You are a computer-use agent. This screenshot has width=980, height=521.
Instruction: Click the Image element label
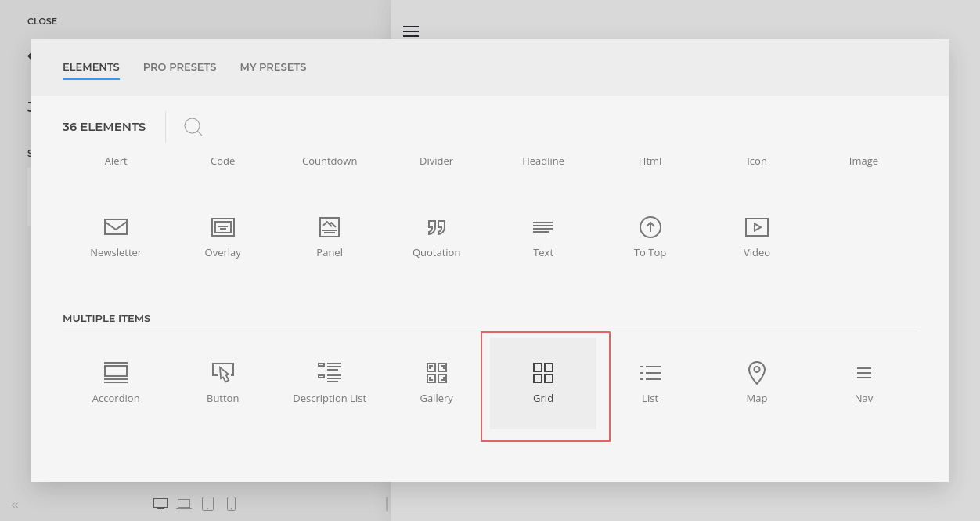point(864,161)
